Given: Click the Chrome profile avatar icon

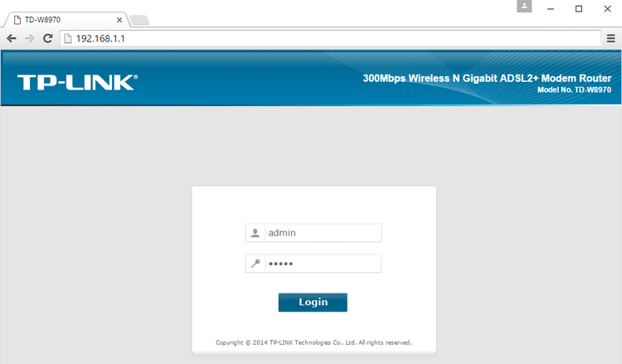Looking at the screenshot, I should tap(524, 7).
